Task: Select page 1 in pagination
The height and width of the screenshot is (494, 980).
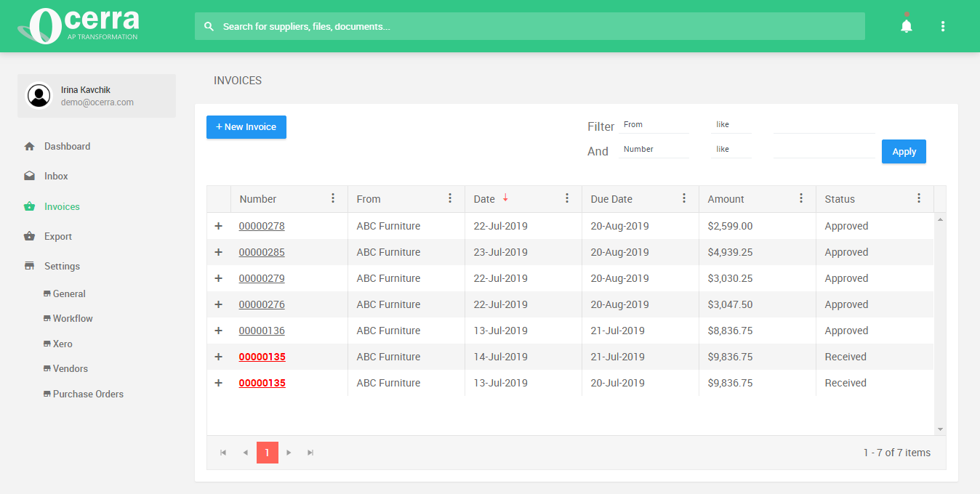Action: coord(267,453)
